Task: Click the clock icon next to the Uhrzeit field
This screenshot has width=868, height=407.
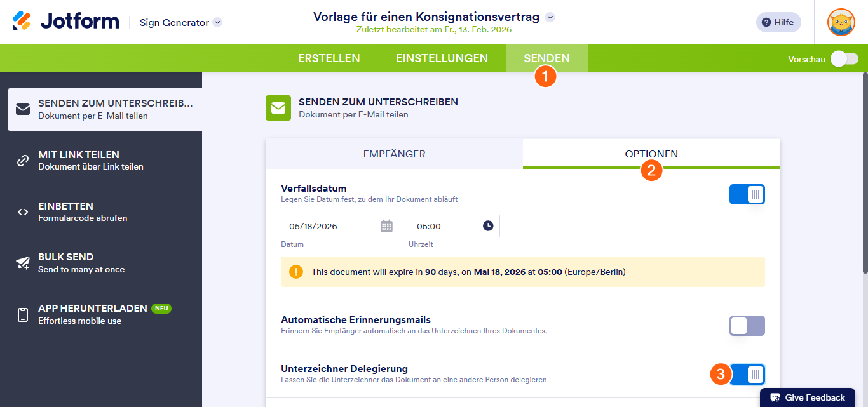Action: (x=487, y=225)
